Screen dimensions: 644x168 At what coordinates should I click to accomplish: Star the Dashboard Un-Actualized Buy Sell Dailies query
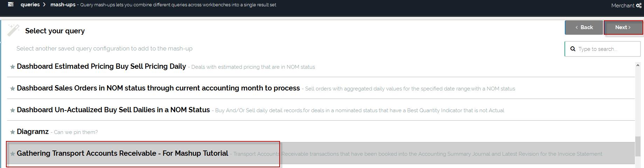pos(13,110)
